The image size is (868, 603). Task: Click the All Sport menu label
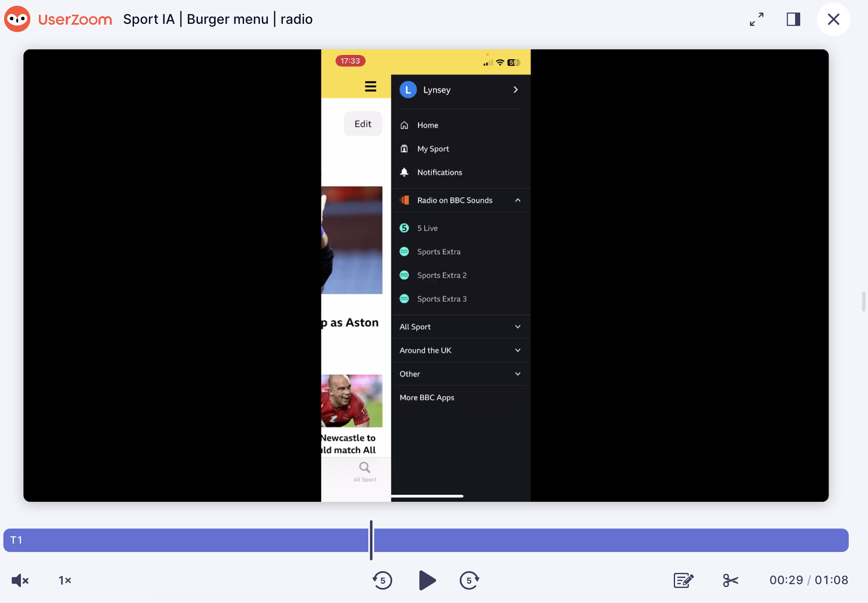pos(415,327)
